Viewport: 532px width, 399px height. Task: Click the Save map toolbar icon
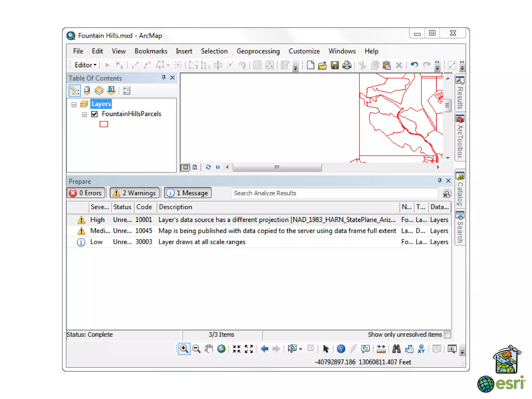[335, 65]
